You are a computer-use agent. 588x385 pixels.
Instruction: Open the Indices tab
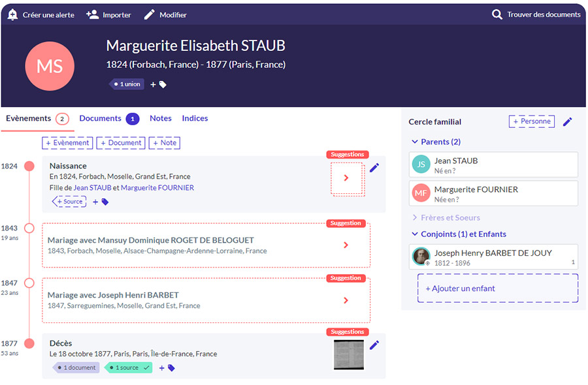(x=195, y=118)
